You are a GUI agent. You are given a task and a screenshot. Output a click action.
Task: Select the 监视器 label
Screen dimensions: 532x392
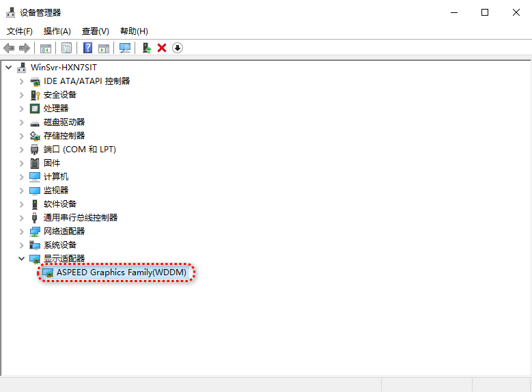[56, 190]
